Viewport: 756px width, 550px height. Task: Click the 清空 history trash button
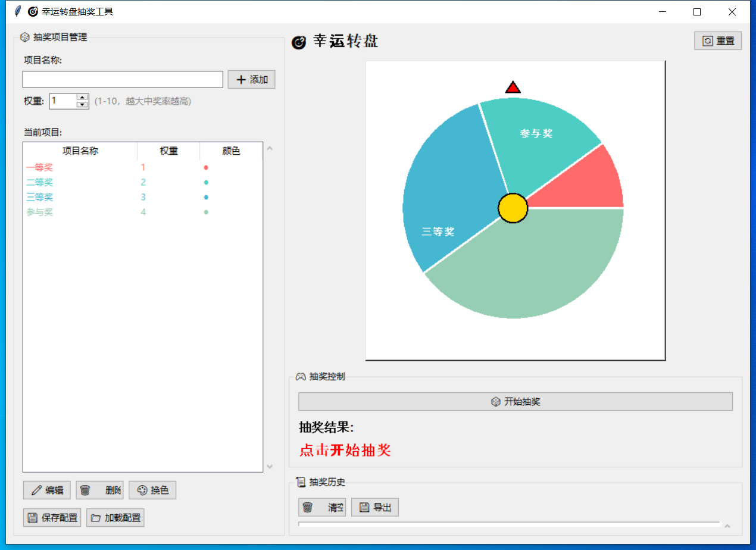(322, 508)
